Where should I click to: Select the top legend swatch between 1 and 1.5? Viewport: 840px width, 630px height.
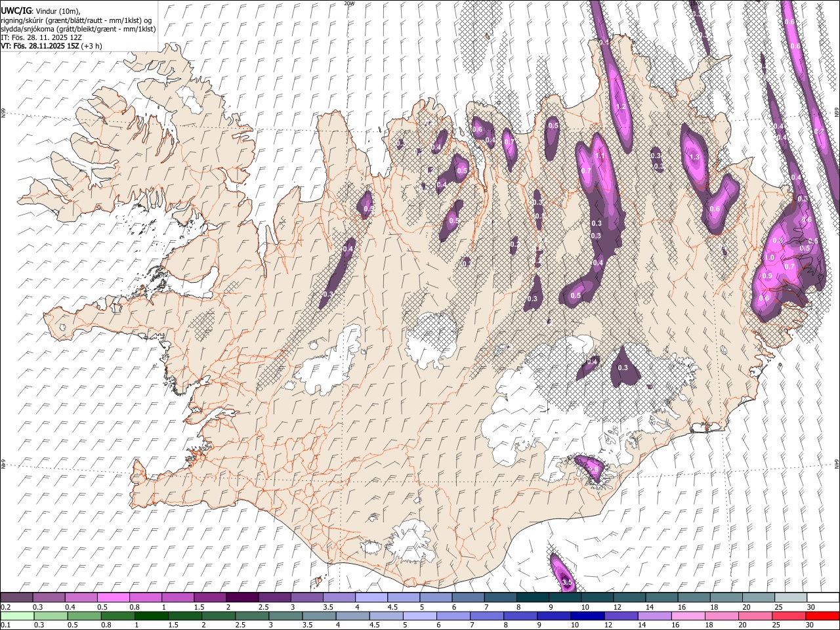(x=178, y=597)
